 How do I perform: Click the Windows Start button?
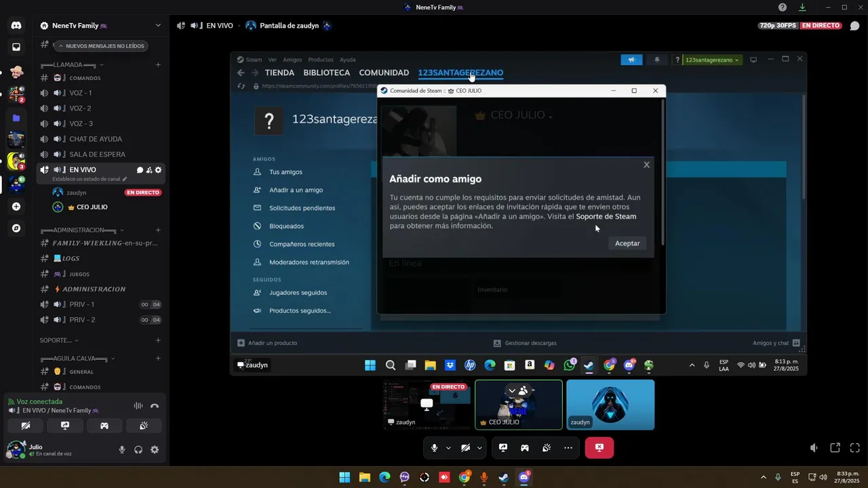click(344, 477)
